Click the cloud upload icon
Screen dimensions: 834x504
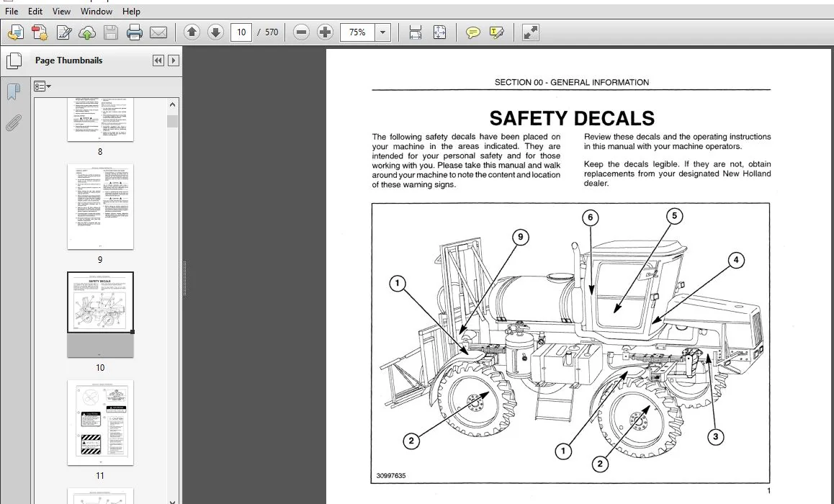86,33
